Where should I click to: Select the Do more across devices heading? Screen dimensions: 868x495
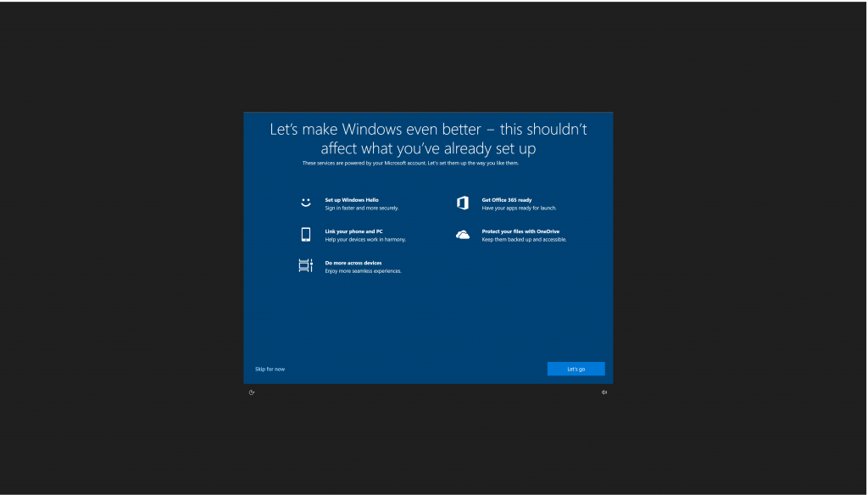(353, 263)
